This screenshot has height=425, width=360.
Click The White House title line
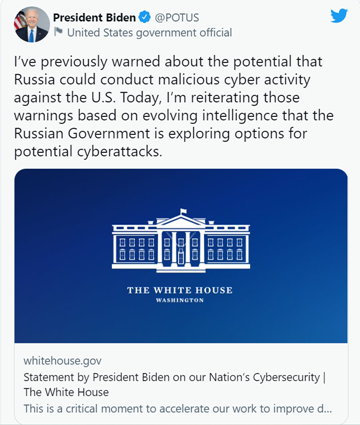click(x=66, y=392)
